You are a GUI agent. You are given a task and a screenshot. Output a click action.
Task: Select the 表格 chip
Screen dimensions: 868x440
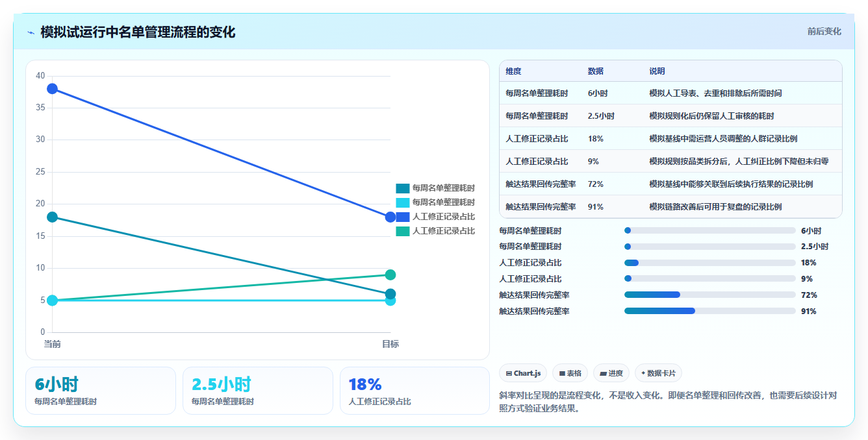coord(570,373)
